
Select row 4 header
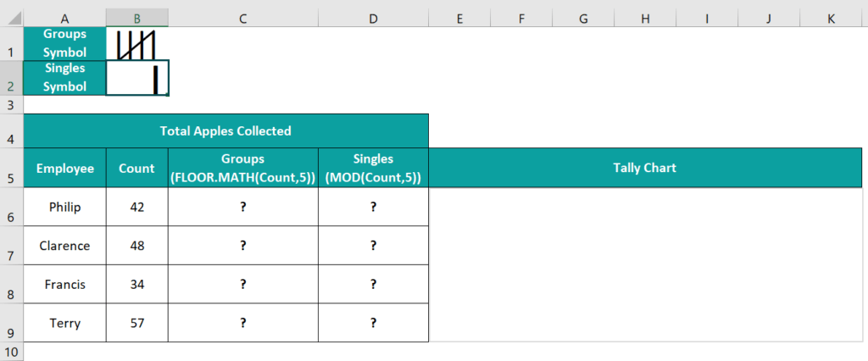tap(12, 131)
